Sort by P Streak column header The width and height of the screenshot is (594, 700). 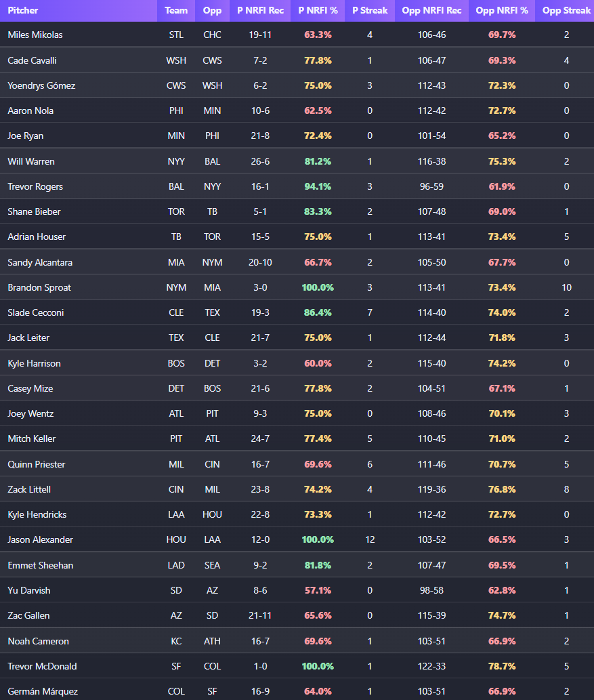point(370,10)
